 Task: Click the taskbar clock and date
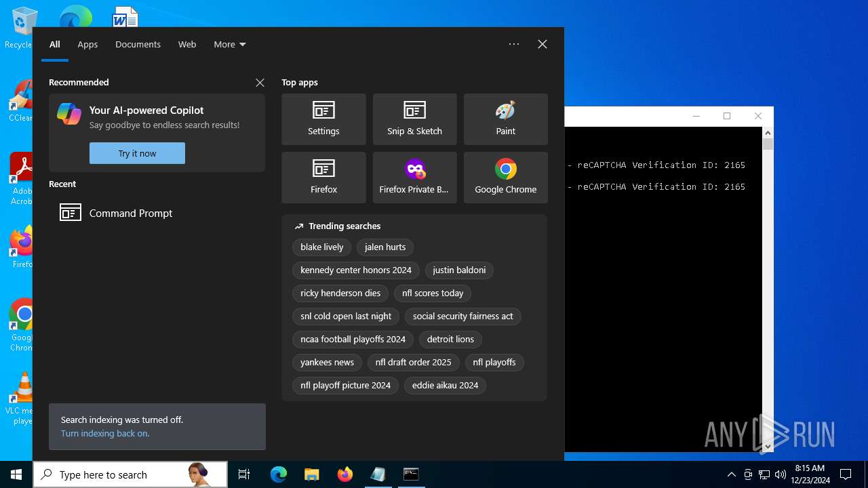coord(810,474)
